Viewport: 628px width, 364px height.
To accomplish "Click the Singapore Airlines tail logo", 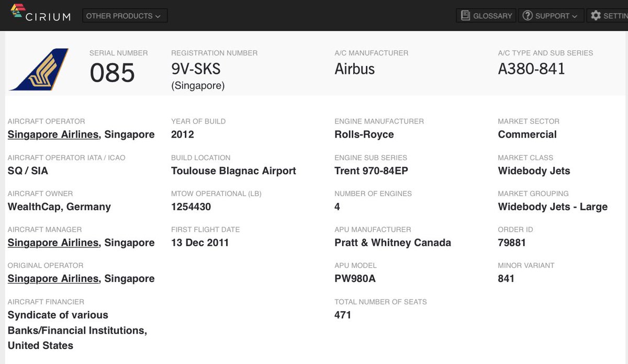I will [39, 70].
